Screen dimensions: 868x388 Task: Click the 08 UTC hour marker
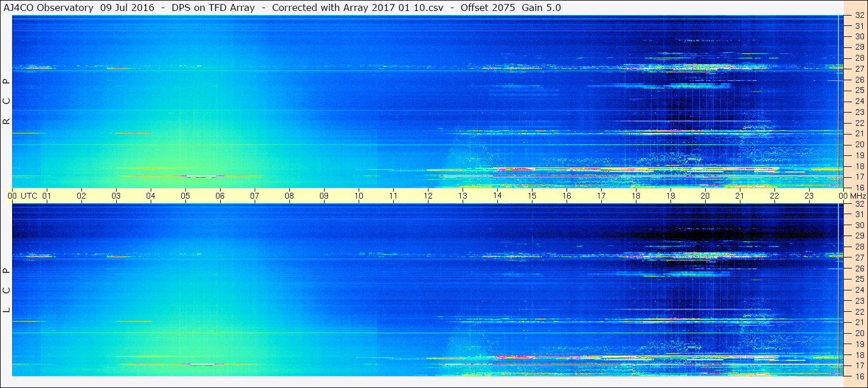point(289,196)
